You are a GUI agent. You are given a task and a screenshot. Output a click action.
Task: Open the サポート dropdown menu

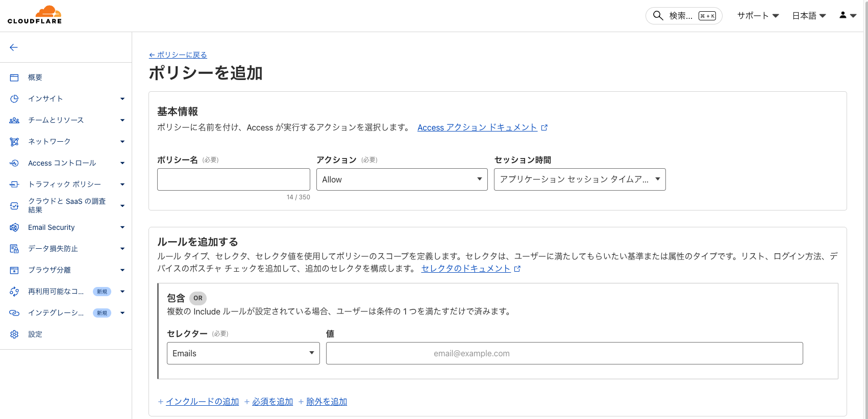758,16
